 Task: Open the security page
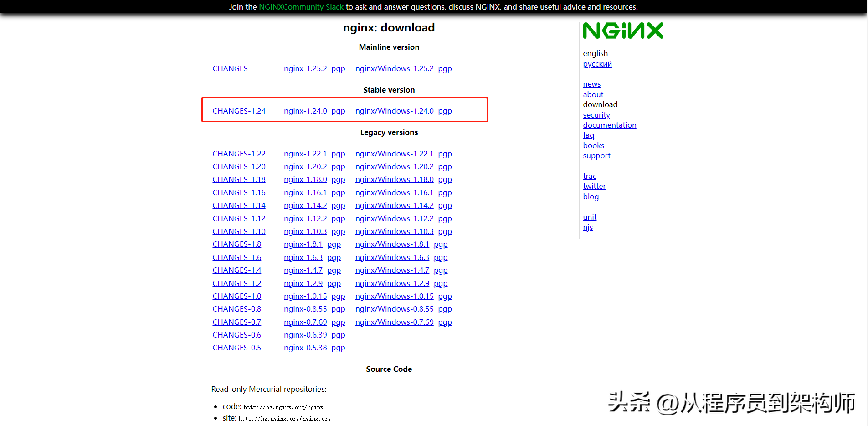click(596, 115)
